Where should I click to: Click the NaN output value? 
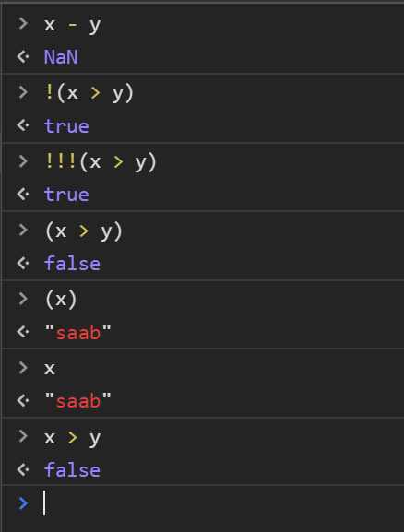point(61,57)
